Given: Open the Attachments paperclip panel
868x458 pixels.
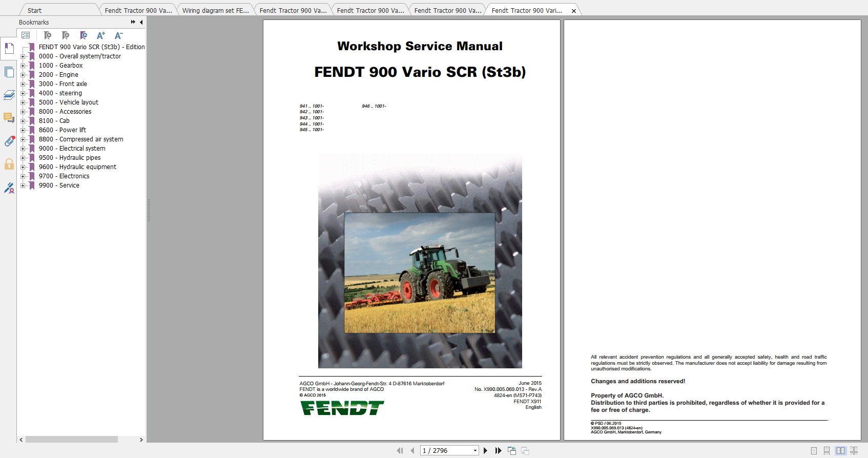Looking at the screenshot, I should pyautogui.click(x=9, y=141).
